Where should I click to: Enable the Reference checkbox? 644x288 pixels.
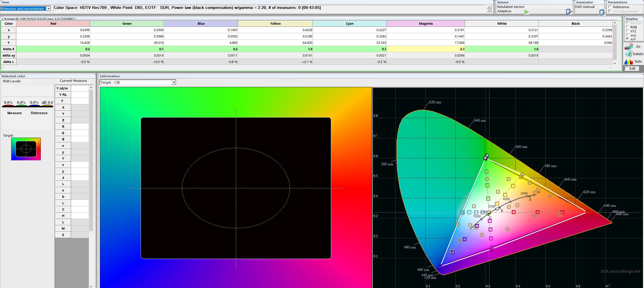click(x=610, y=7)
